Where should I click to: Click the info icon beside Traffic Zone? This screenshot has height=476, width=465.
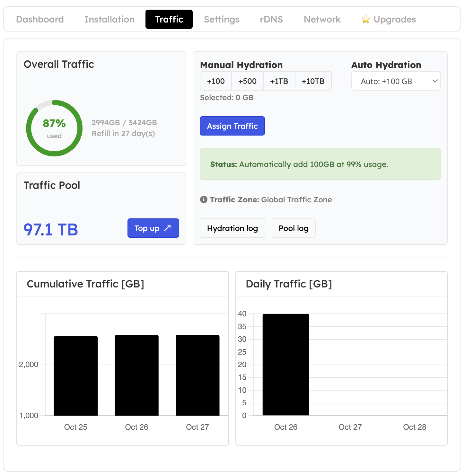[203, 199]
